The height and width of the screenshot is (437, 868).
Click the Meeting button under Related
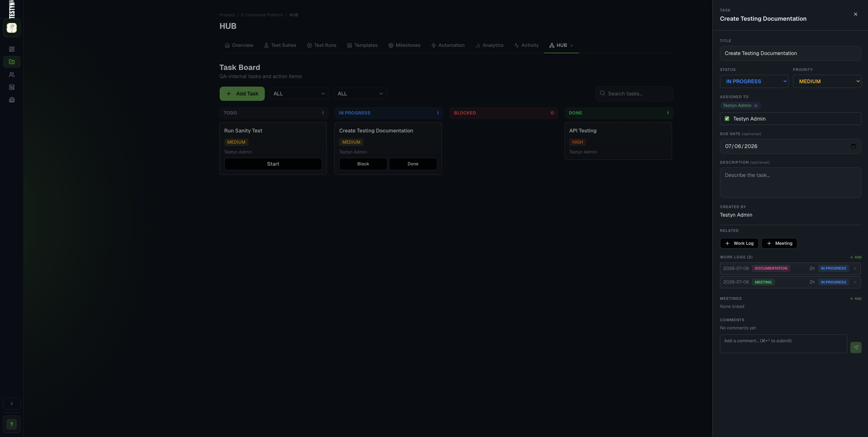(779, 243)
